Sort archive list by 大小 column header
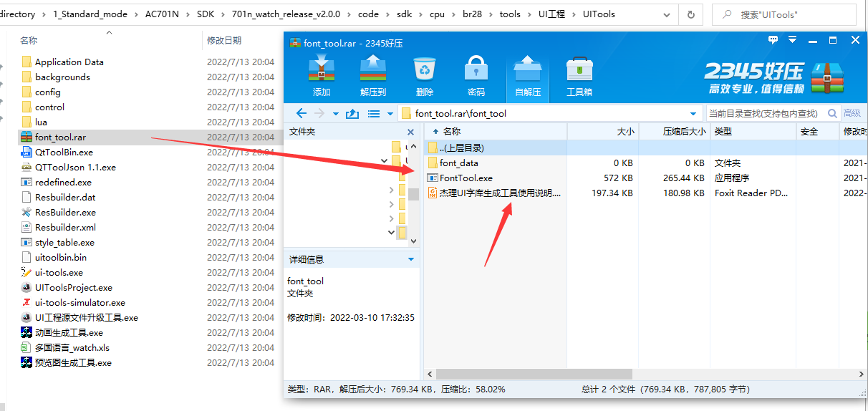The image size is (868, 411). pos(603,132)
